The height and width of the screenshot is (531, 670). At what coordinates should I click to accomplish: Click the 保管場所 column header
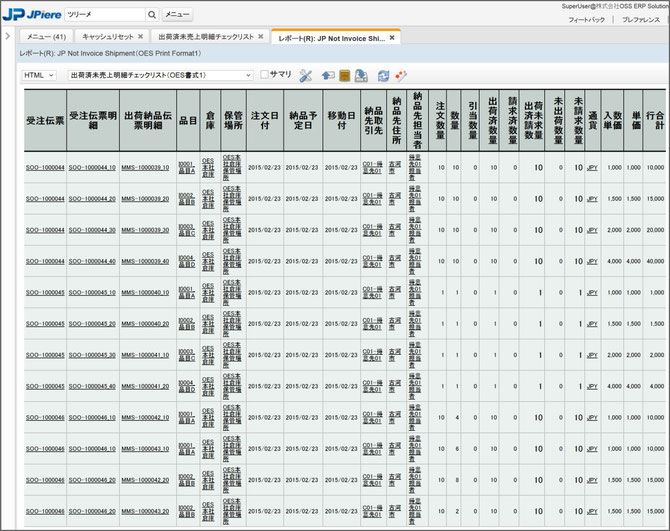(x=233, y=120)
